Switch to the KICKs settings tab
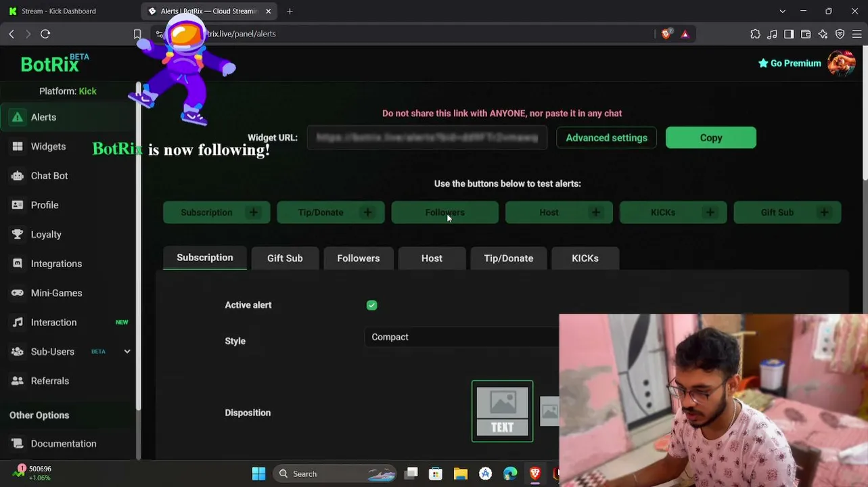 pyautogui.click(x=585, y=258)
